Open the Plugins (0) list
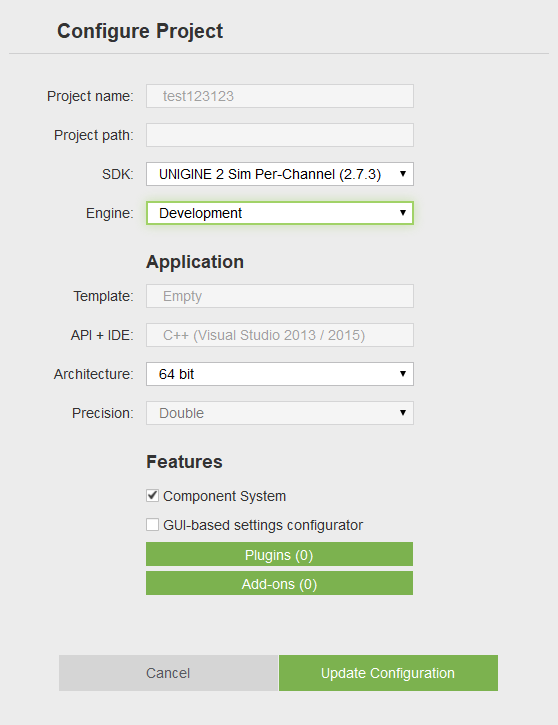This screenshot has height=725, width=558. pos(279,554)
